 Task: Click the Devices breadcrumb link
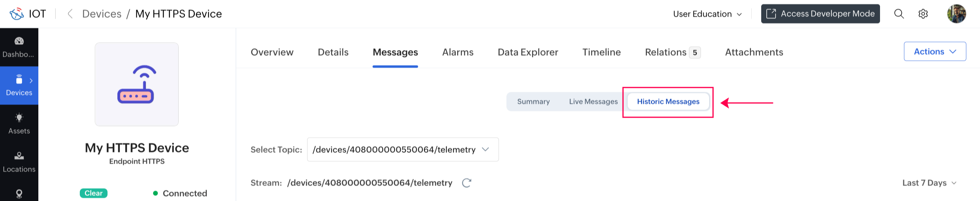[102, 14]
